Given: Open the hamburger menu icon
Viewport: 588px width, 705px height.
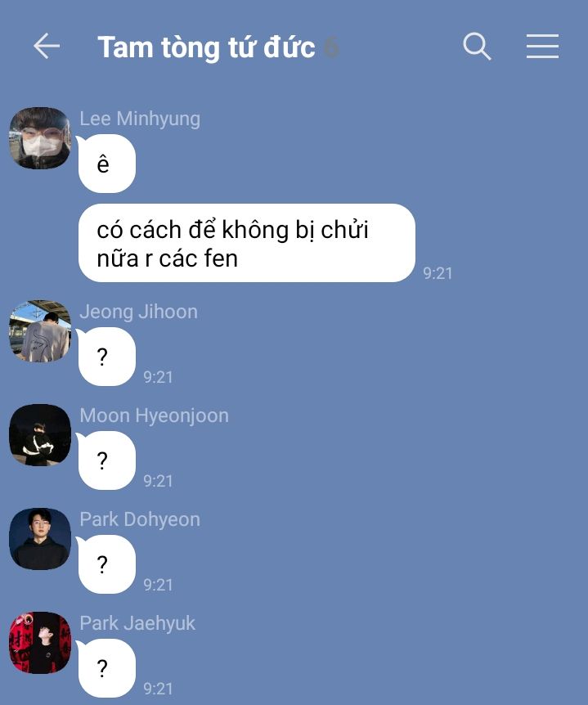Looking at the screenshot, I should click(x=542, y=46).
